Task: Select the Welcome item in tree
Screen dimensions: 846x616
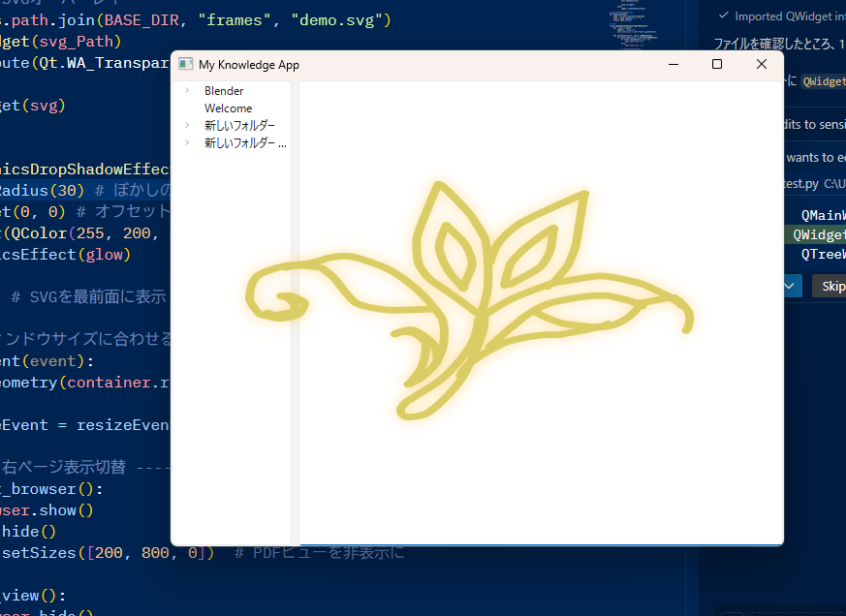Action: pos(228,108)
